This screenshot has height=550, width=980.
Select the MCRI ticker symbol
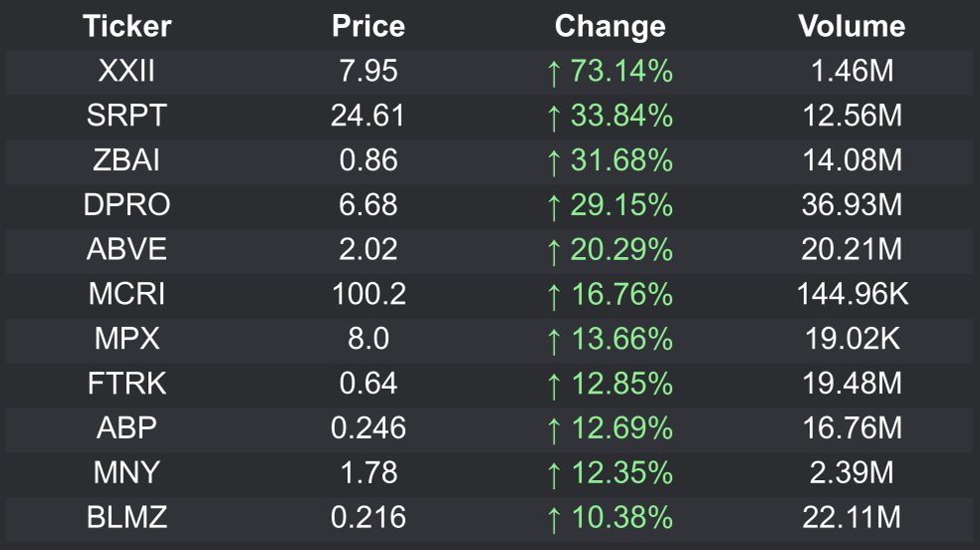pos(126,294)
